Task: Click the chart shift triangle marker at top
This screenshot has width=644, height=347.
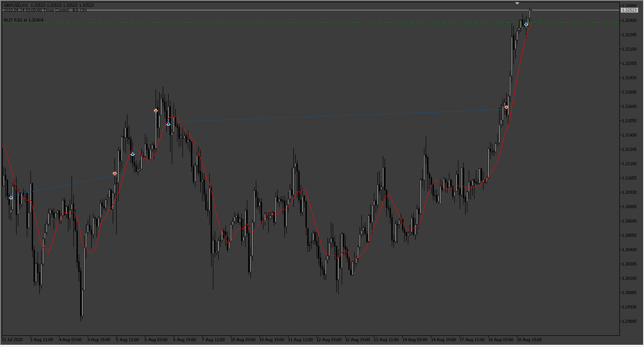Action: [517, 3]
